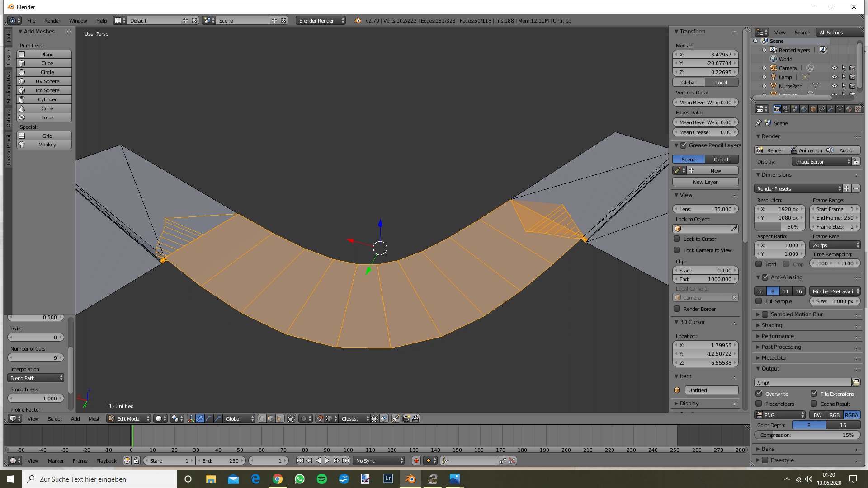Disable the Overwrite output checkbox
The image size is (868, 488).
pos(759,394)
